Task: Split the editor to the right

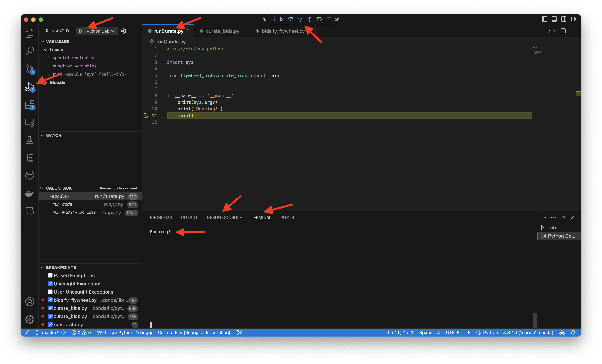Action: click(x=563, y=31)
